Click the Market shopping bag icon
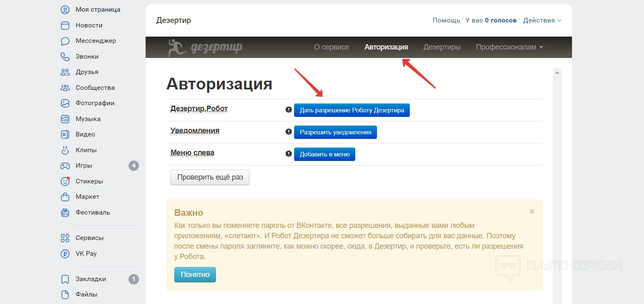 point(65,197)
